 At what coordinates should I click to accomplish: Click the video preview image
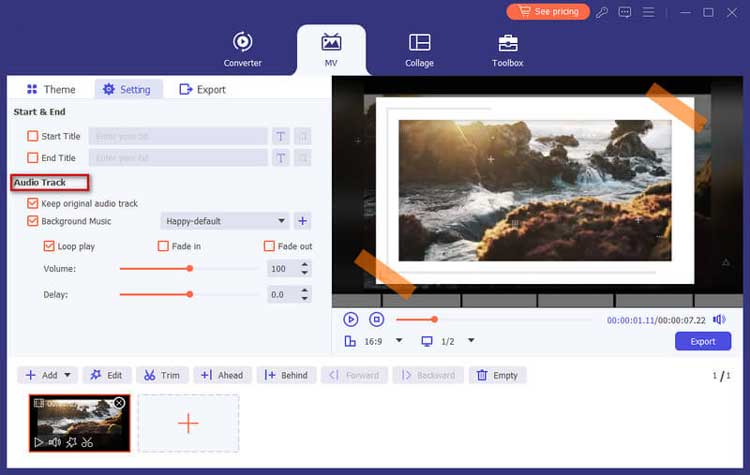pos(535,190)
